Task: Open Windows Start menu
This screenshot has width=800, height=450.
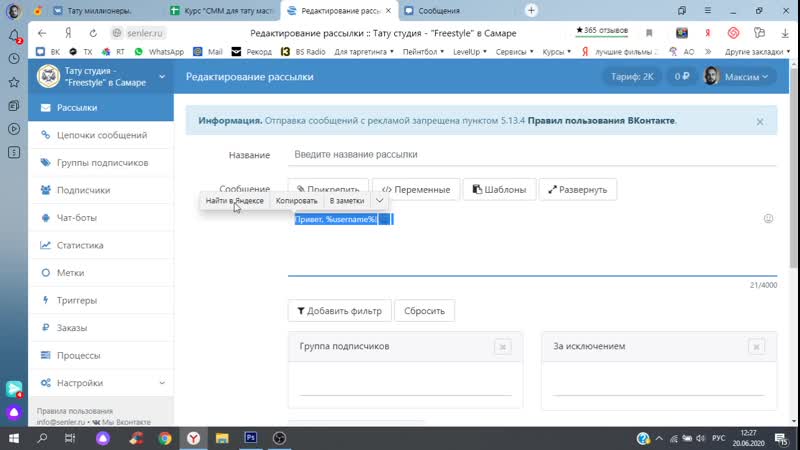Action: pyautogui.click(x=14, y=438)
